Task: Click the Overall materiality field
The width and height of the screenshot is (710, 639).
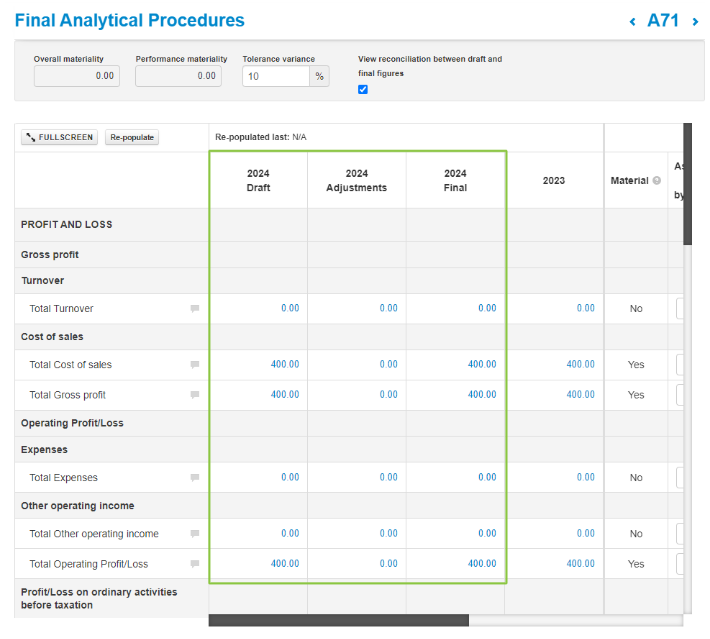Action: (x=76, y=76)
